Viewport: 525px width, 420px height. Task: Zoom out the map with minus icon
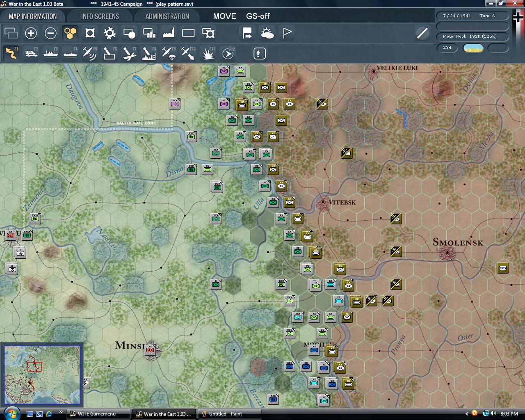(50, 33)
